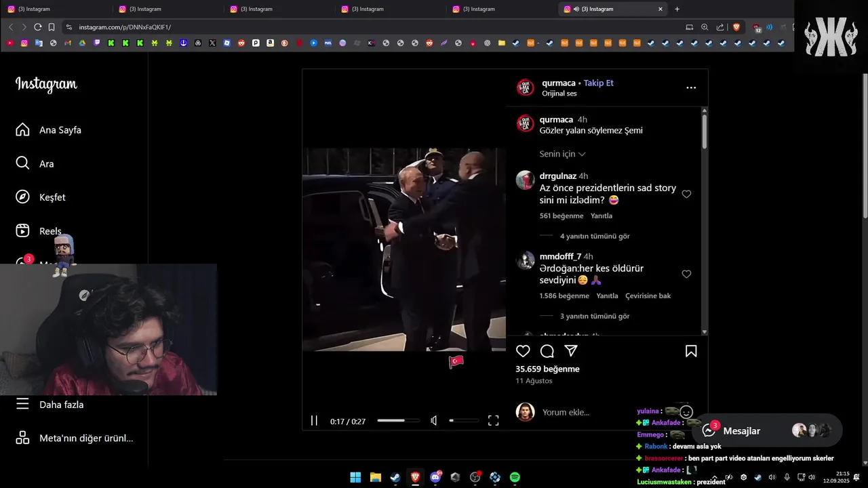Reload the current page
The image size is (868, 488).
tap(38, 27)
